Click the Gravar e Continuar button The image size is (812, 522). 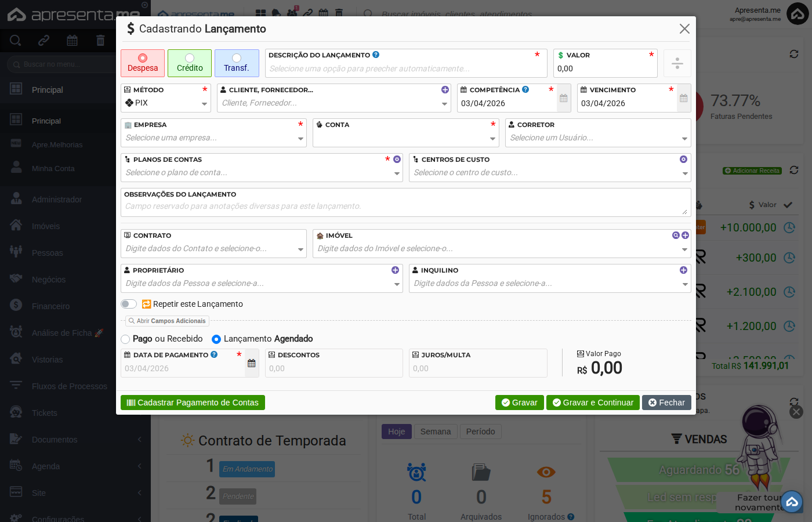593,403
